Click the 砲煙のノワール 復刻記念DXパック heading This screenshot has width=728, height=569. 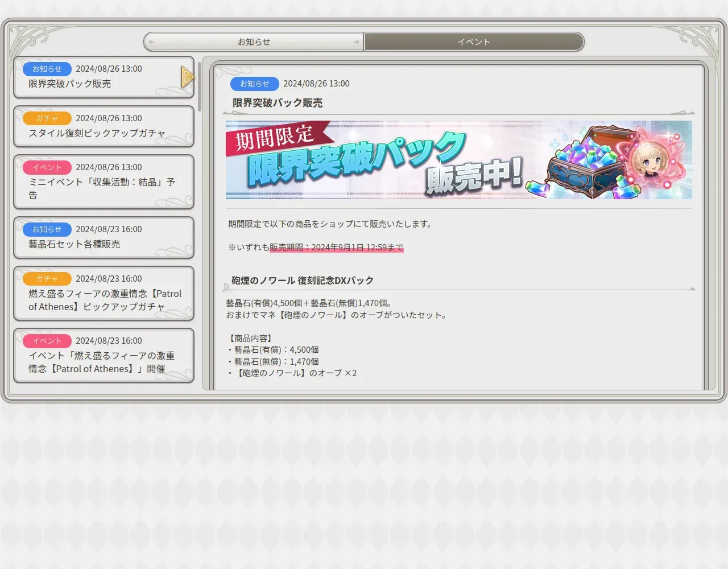303,281
